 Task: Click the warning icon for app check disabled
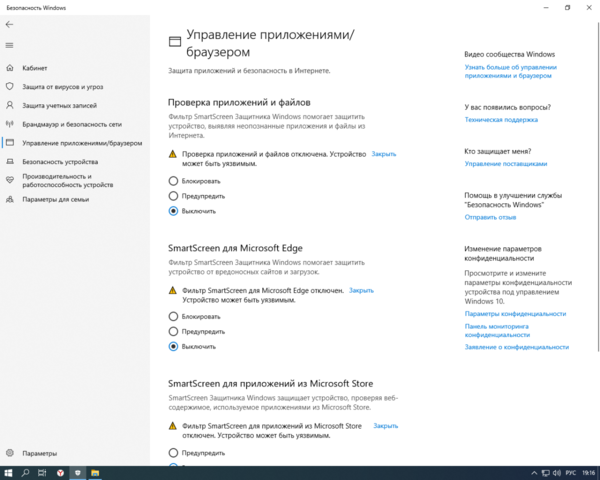(x=173, y=154)
